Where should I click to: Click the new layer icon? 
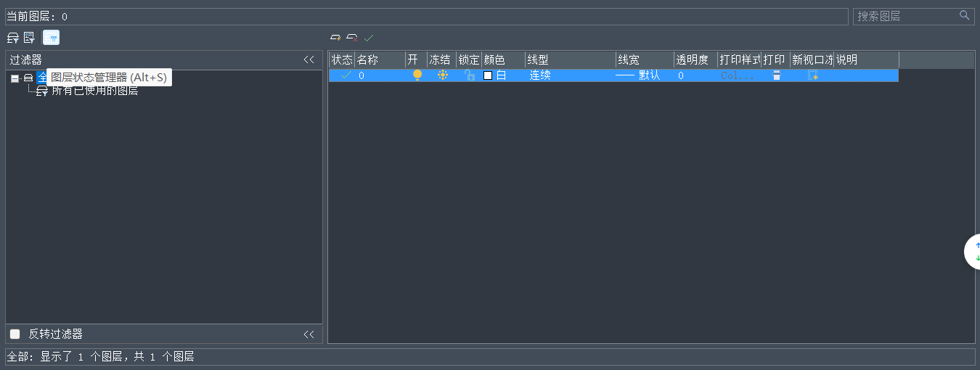click(x=335, y=38)
